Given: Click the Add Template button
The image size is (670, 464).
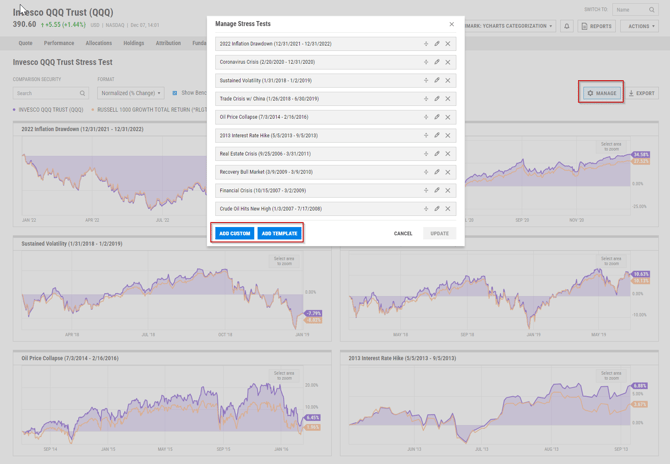Looking at the screenshot, I should tap(279, 233).
